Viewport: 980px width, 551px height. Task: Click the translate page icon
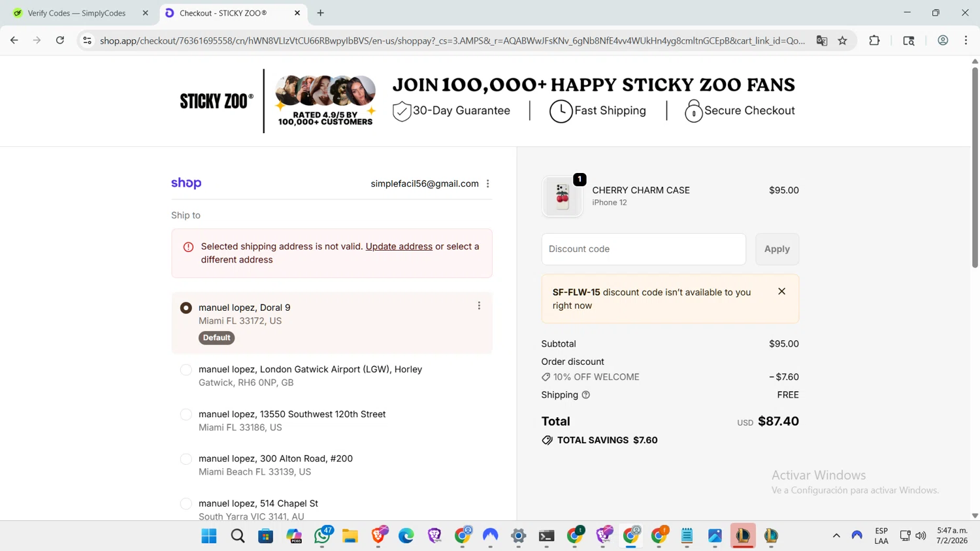pyautogui.click(x=822, y=40)
